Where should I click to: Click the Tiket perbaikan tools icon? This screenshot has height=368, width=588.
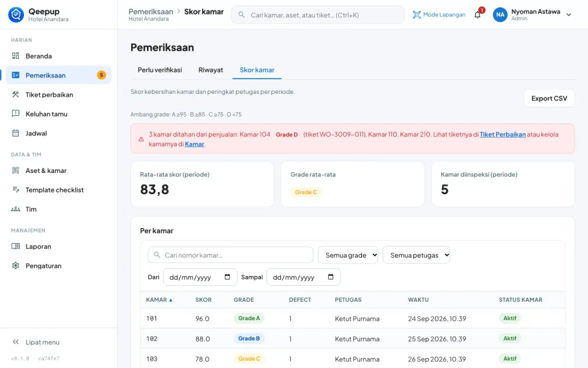[15, 94]
